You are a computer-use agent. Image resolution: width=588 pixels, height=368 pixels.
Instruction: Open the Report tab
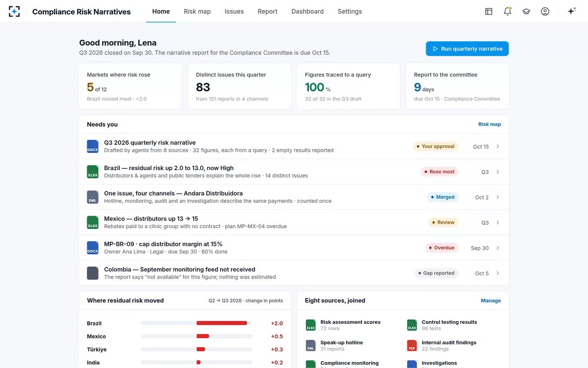coord(267,11)
